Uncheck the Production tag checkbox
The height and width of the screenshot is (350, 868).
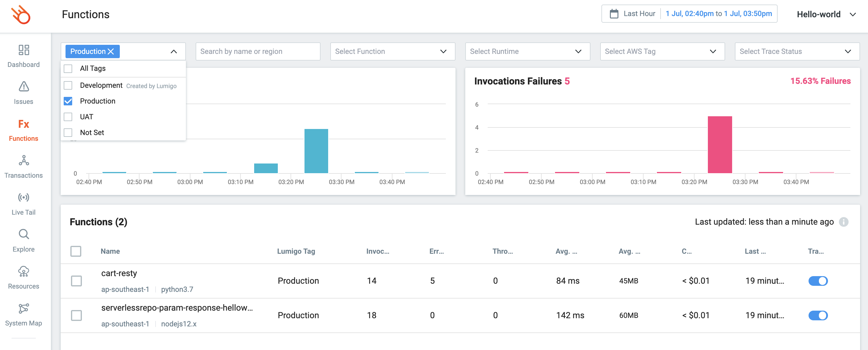(68, 101)
